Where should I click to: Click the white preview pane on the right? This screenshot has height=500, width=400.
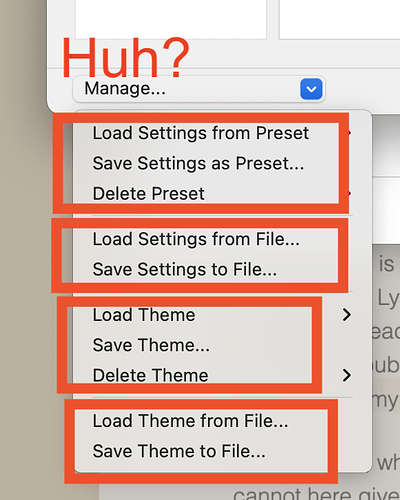pos(339,19)
